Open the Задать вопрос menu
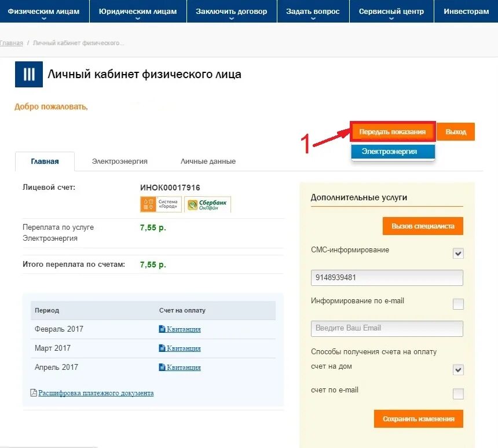Screen dimensions: 498x448 [x=313, y=12]
